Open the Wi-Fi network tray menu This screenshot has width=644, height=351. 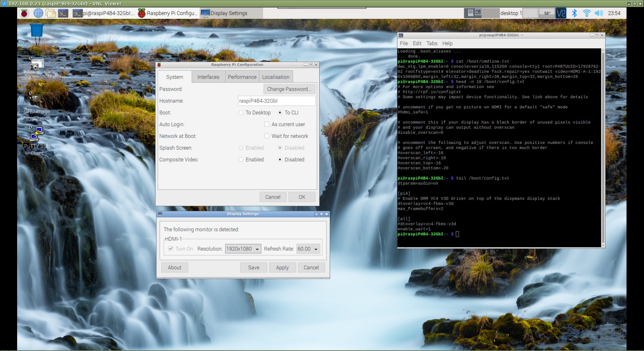[x=587, y=13]
